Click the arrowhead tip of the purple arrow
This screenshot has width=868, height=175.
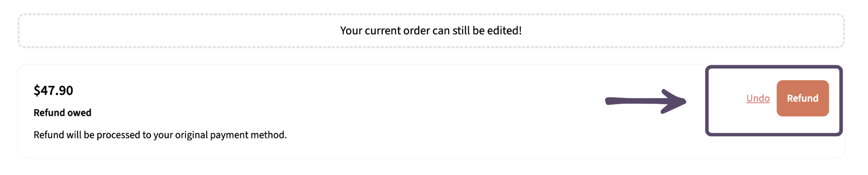683,101
